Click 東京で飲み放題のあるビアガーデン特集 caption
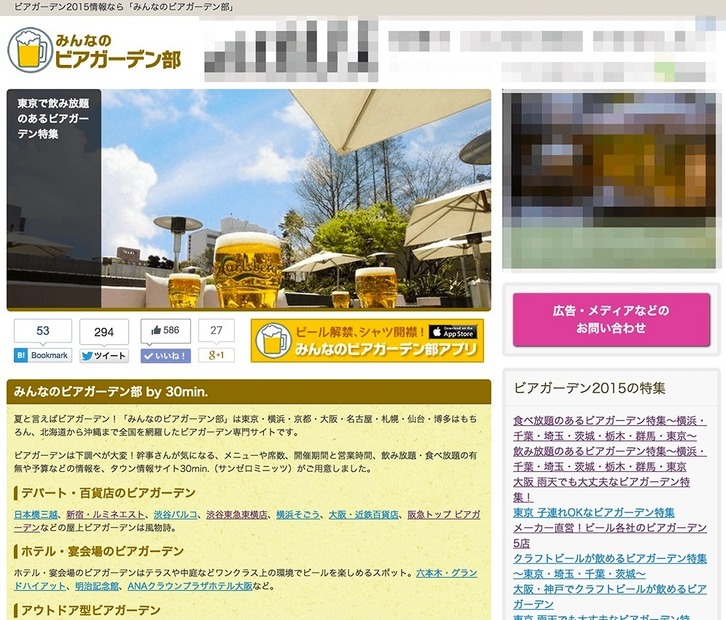The image size is (726, 620). click(53, 119)
